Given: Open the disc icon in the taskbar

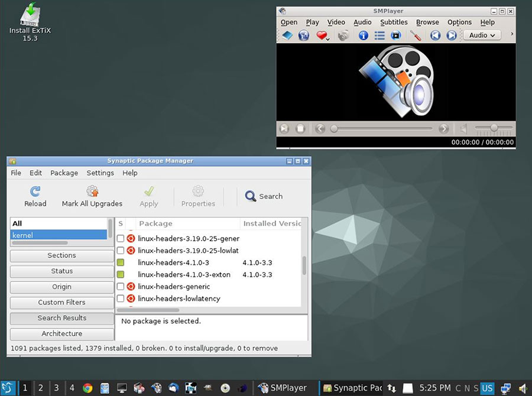Looking at the screenshot, I should click(x=225, y=388).
